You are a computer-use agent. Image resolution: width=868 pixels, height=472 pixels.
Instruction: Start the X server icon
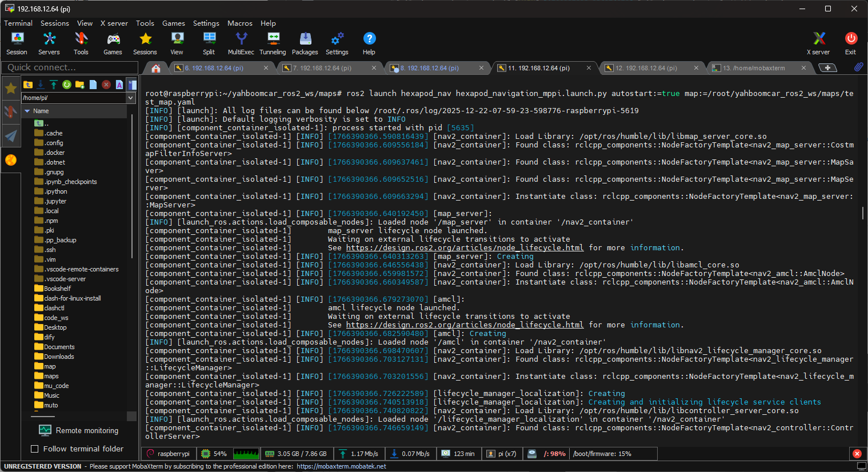click(818, 43)
